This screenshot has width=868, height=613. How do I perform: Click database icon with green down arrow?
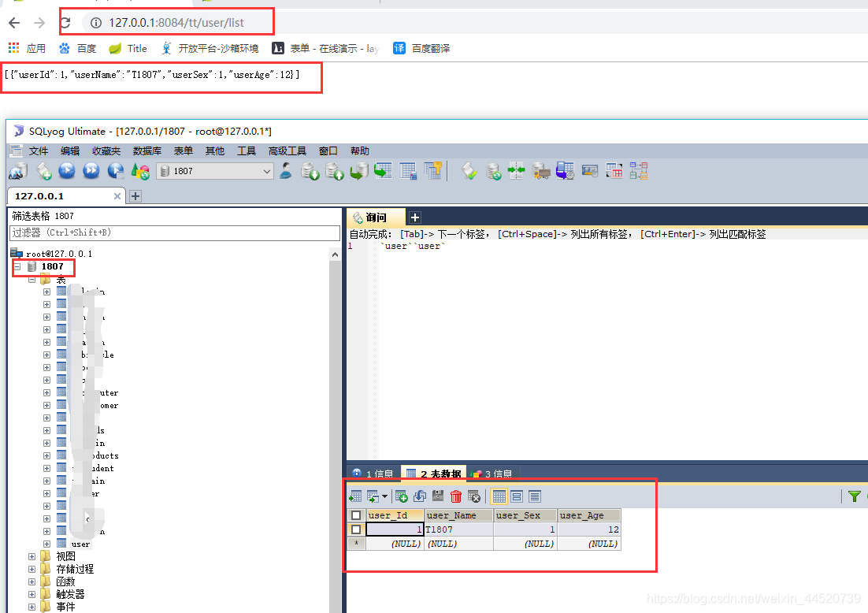pos(310,171)
